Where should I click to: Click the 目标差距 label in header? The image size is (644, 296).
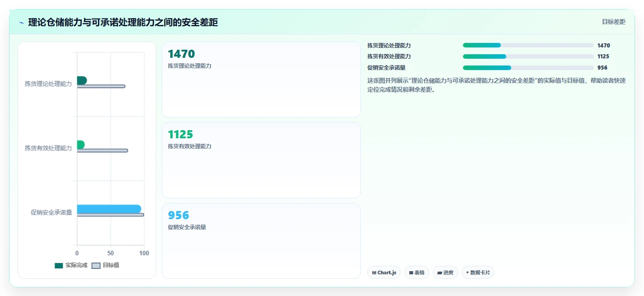click(x=614, y=22)
